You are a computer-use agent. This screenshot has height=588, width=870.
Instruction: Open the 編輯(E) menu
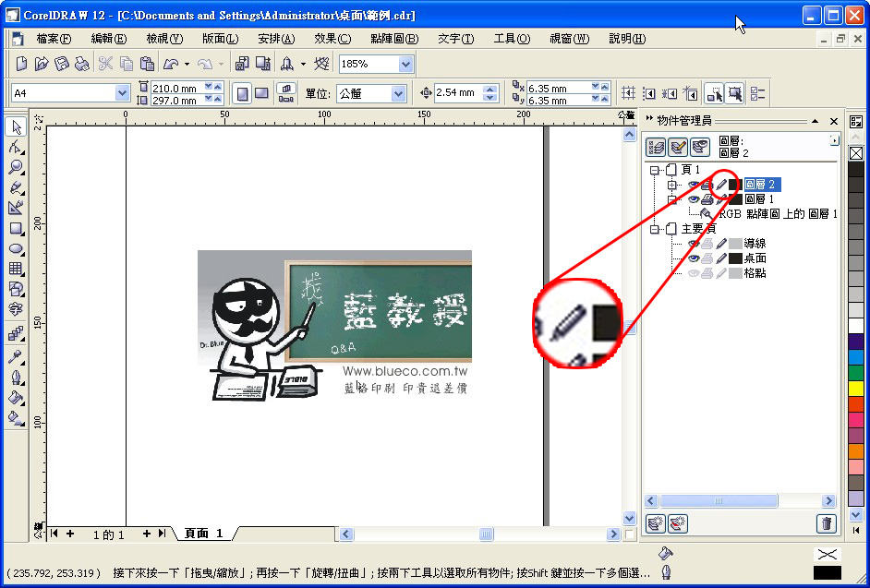coord(109,39)
